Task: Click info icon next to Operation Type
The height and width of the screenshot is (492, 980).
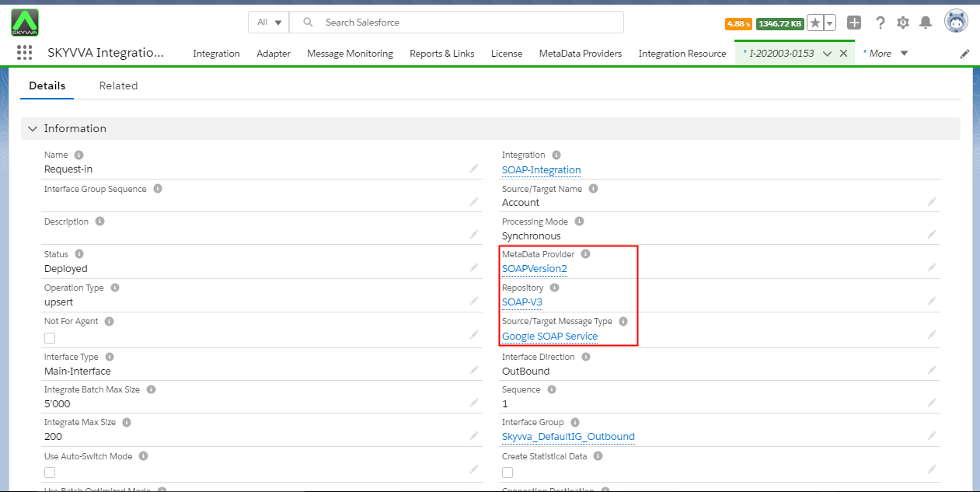Action: 115,288
